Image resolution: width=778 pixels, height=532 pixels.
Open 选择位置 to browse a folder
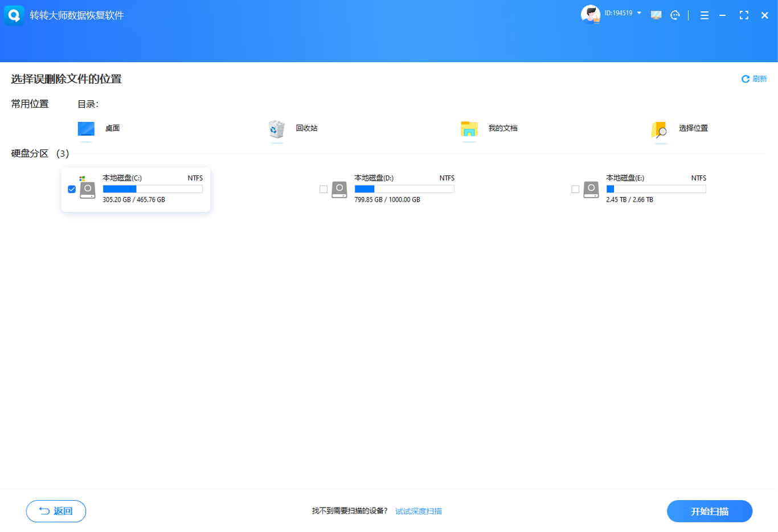tap(679, 129)
